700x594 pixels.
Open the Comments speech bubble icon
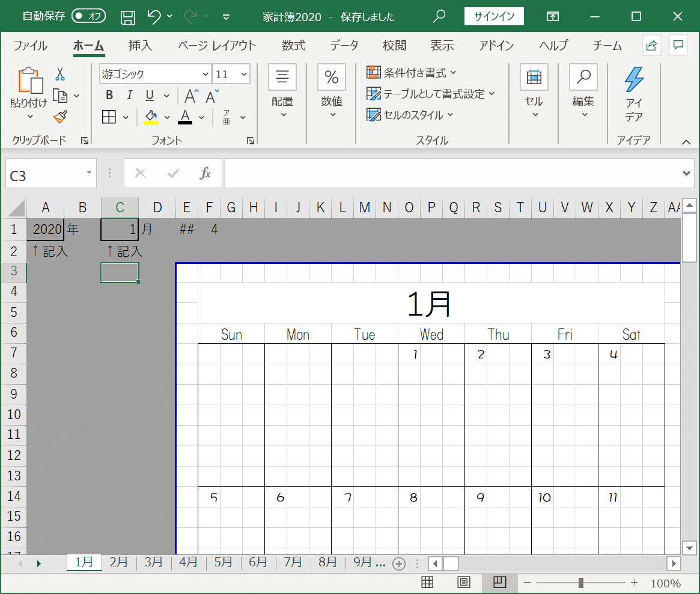pos(678,45)
